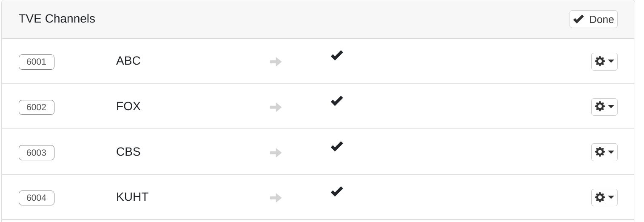644x222 pixels.
Task: Open the gear dropdown for ABC
Action: click(604, 62)
